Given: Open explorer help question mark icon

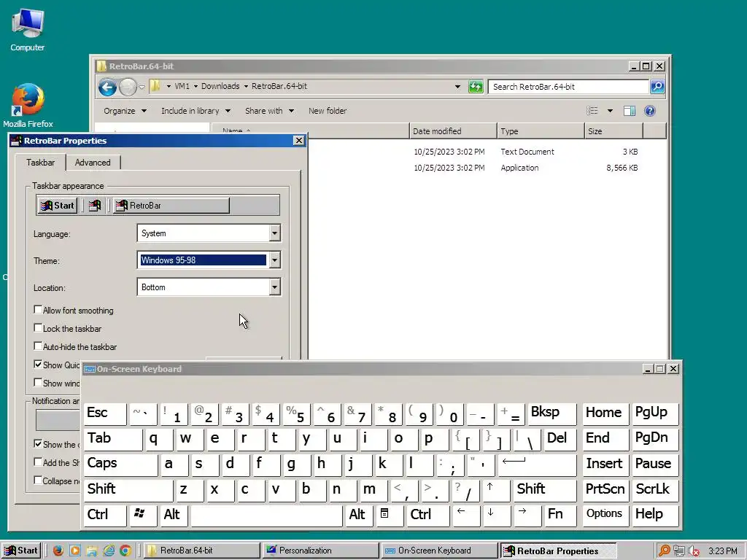Looking at the screenshot, I should 650,111.
